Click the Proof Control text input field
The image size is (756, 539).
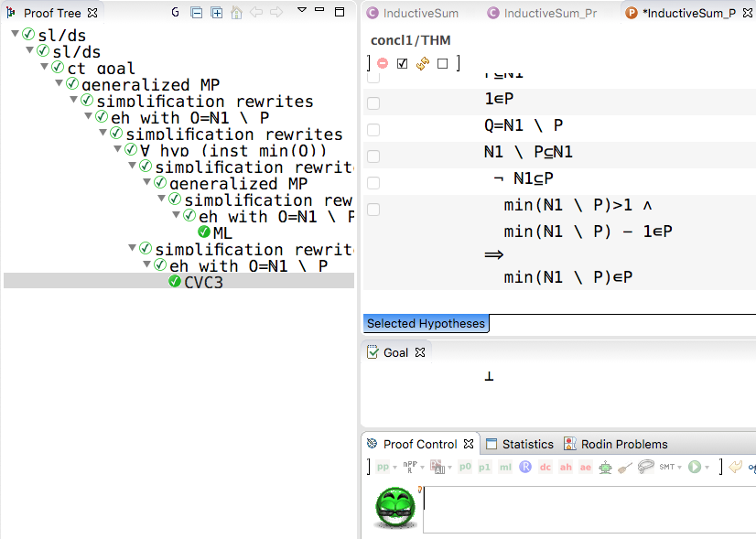586,508
